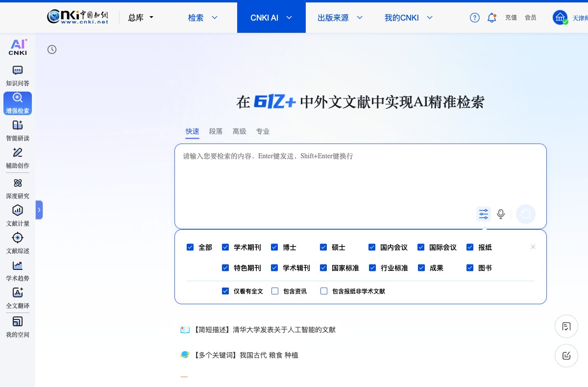588x387 pixels.
Task: Enable 包含报纸非学术文献 checkbox
Action: pyautogui.click(x=324, y=291)
